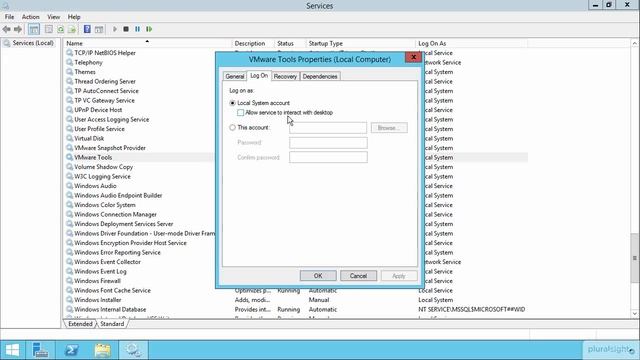Click Cancel in the properties dialog

pyautogui.click(x=358, y=276)
